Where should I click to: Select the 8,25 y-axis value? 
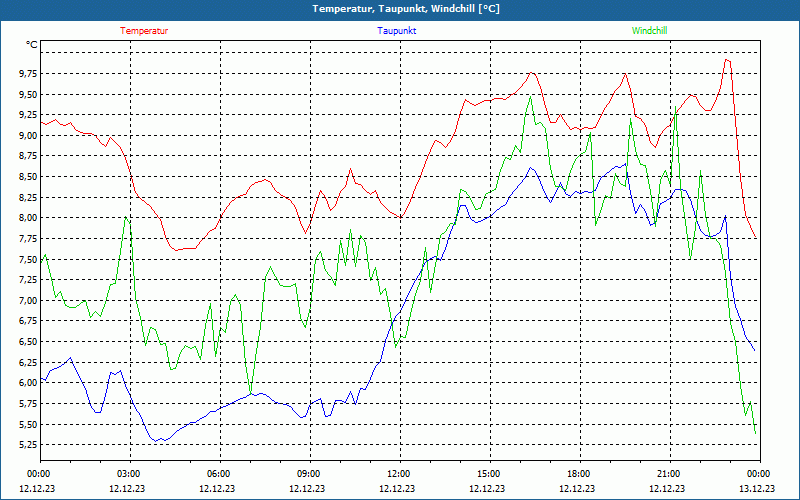click(28, 197)
